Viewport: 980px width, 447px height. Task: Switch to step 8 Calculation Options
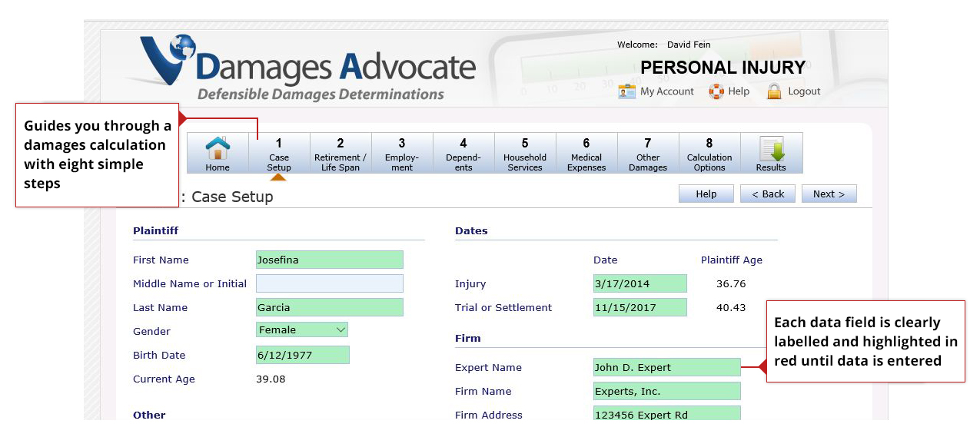709,153
